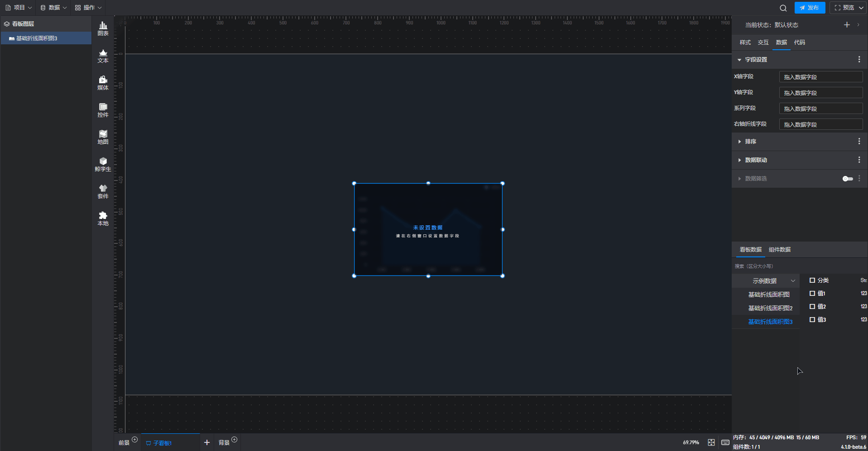Select the 子看板1 tab

[170, 443]
